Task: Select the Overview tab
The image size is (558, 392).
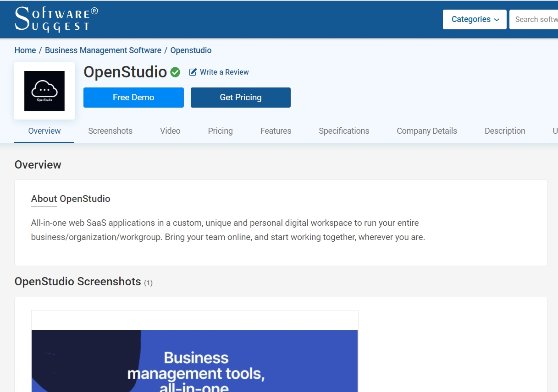Action: [44, 131]
